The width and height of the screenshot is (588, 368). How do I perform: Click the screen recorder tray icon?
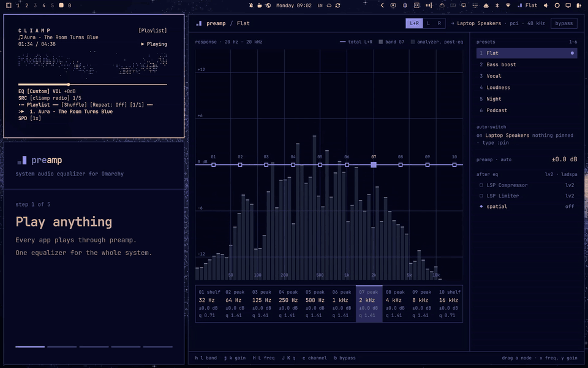point(393,6)
